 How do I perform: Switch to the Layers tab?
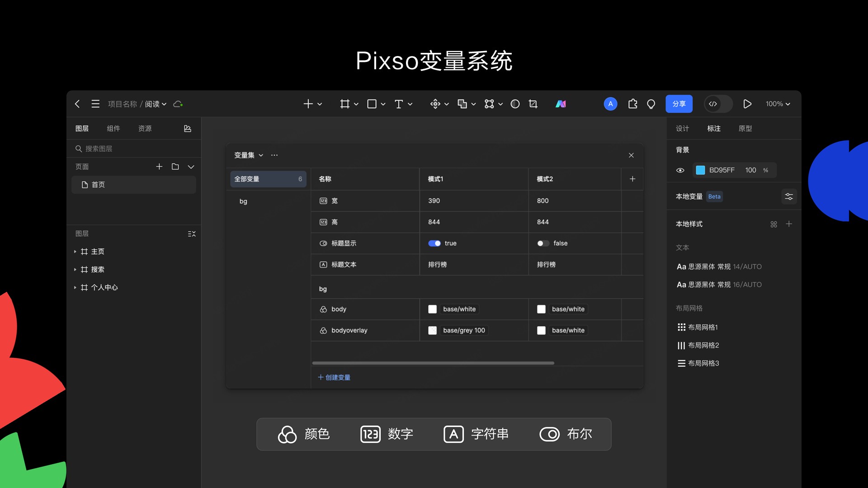coord(82,129)
